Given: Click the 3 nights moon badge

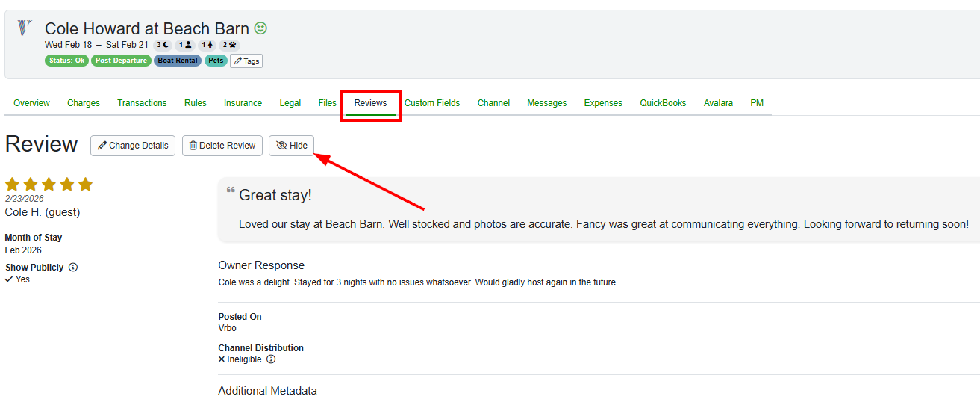Looking at the screenshot, I should coord(162,45).
